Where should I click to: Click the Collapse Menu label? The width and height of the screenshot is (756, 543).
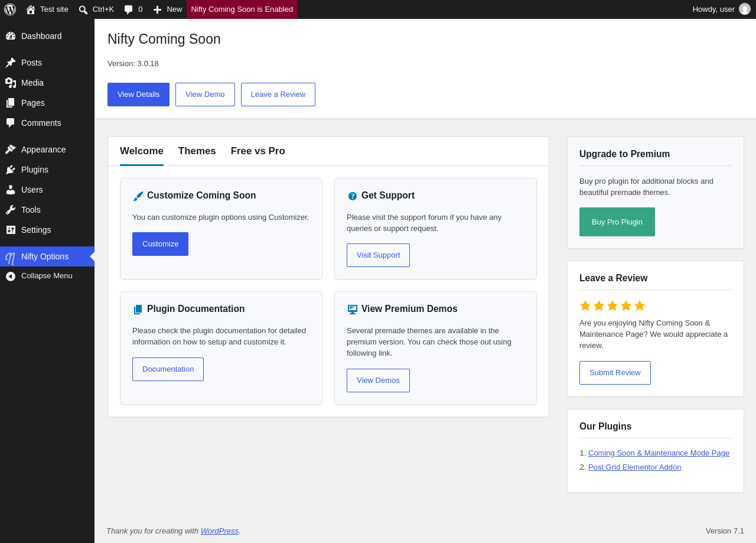[47, 276]
